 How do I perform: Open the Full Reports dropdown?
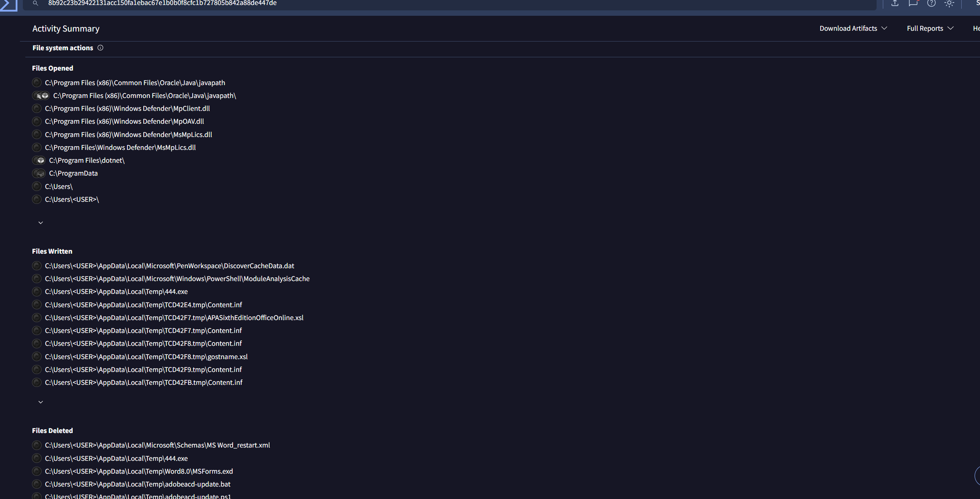[x=930, y=28]
